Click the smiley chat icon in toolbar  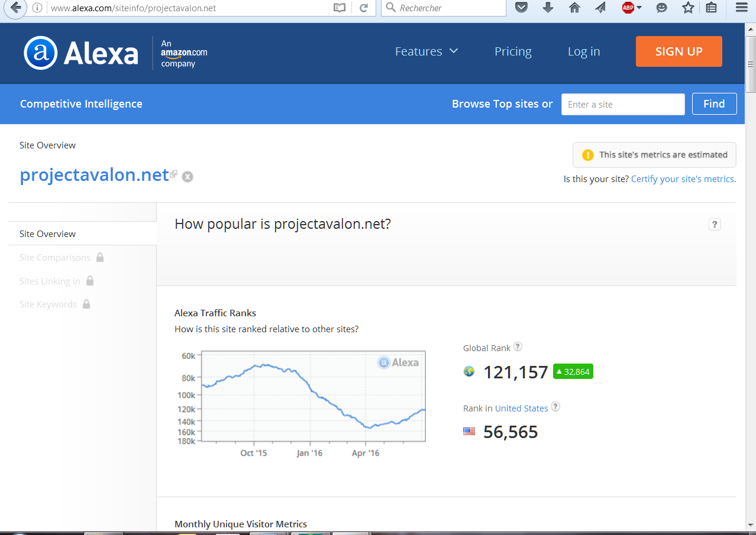662,8
